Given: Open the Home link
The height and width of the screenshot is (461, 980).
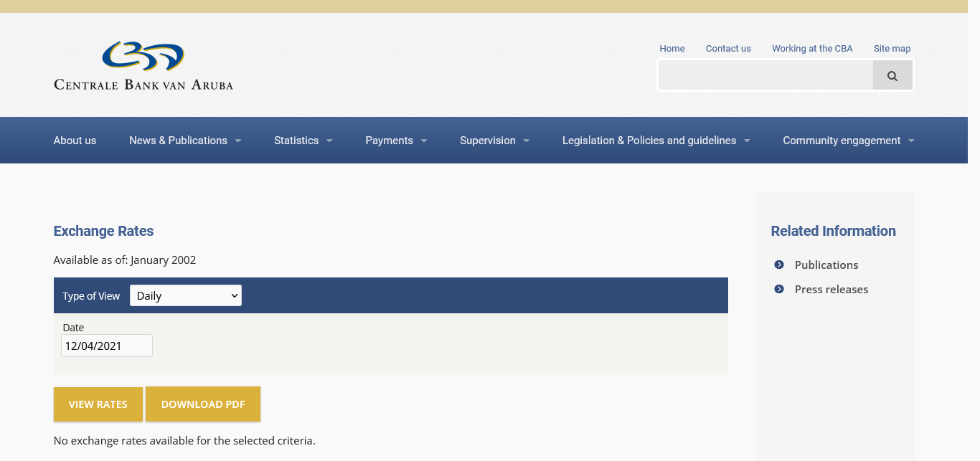Looking at the screenshot, I should click(x=672, y=49).
